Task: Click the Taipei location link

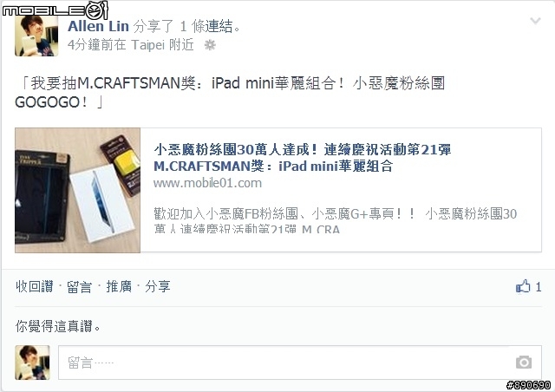Action: pyautogui.click(x=147, y=45)
